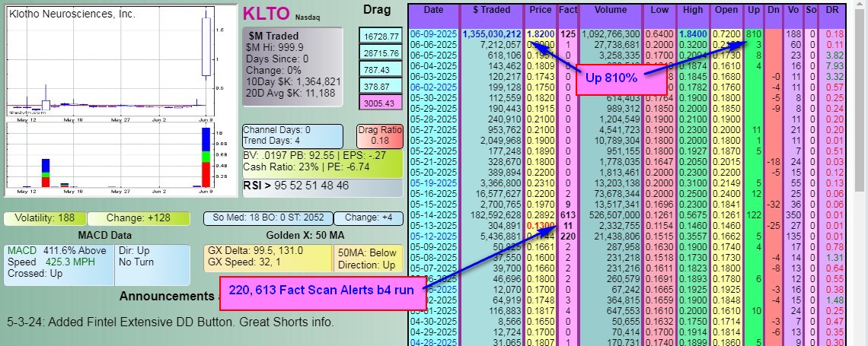The image size is (868, 346).
Task: Click the Drag Ratio 0.18 box
Action: [x=378, y=135]
